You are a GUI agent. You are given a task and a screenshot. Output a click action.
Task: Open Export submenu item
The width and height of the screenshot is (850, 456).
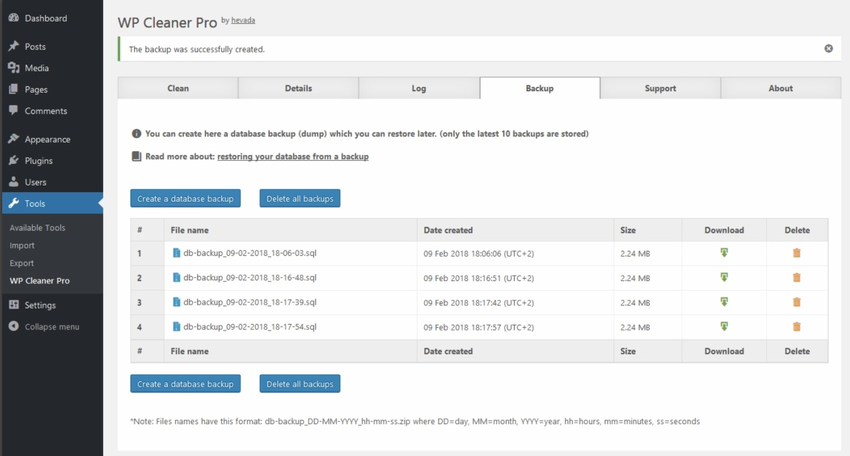click(22, 263)
